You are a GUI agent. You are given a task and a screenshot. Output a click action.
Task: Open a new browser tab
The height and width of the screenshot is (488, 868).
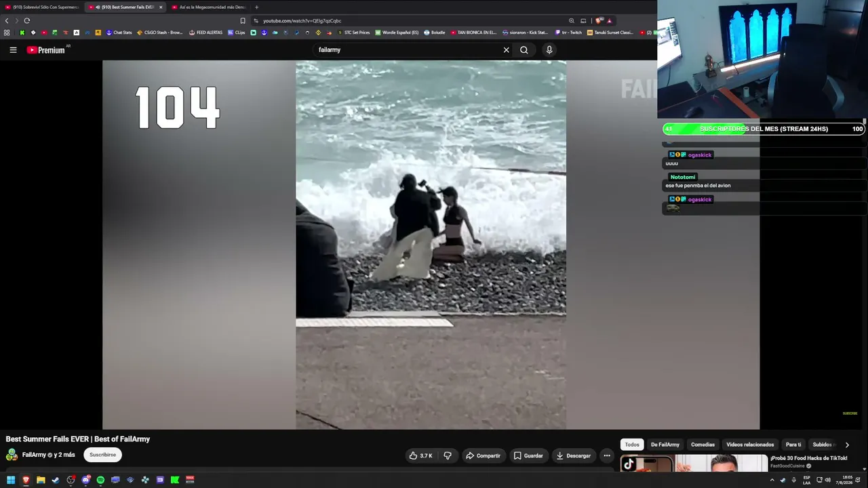(256, 7)
